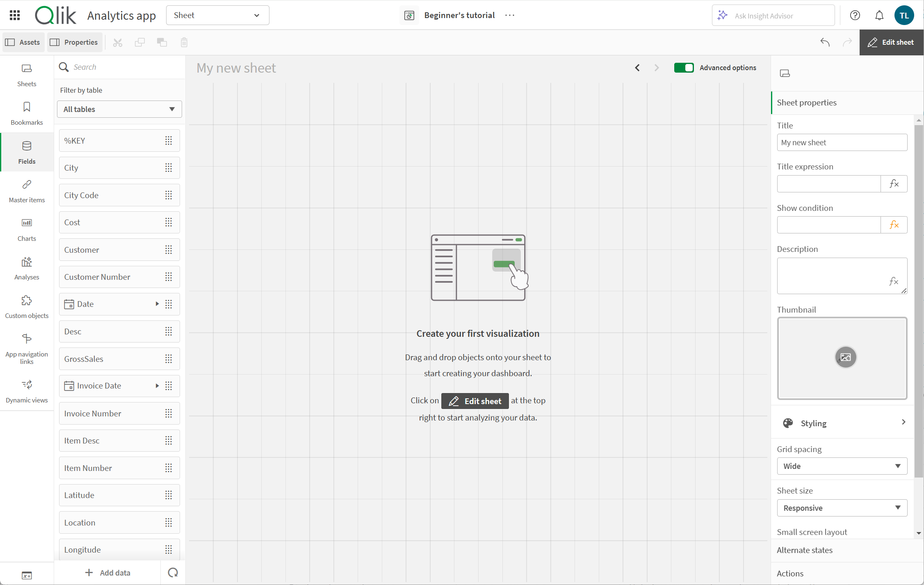924x585 pixels.
Task: Click Sheet Title input field
Action: tap(842, 142)
